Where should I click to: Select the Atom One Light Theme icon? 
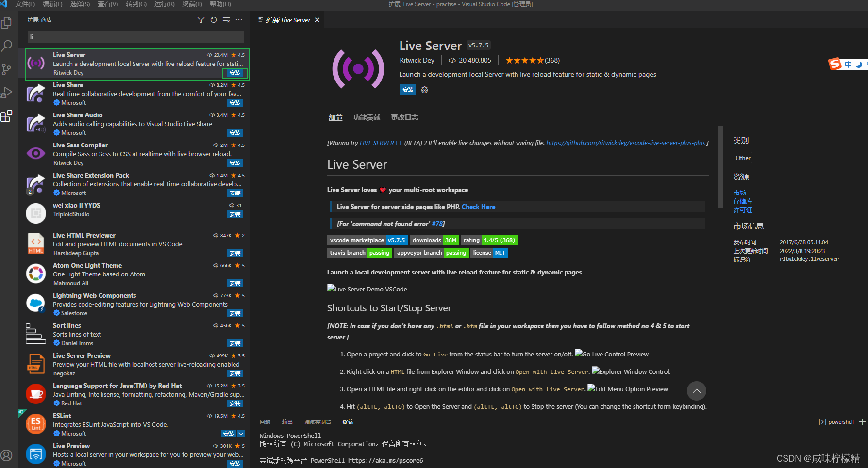(36, 274)
